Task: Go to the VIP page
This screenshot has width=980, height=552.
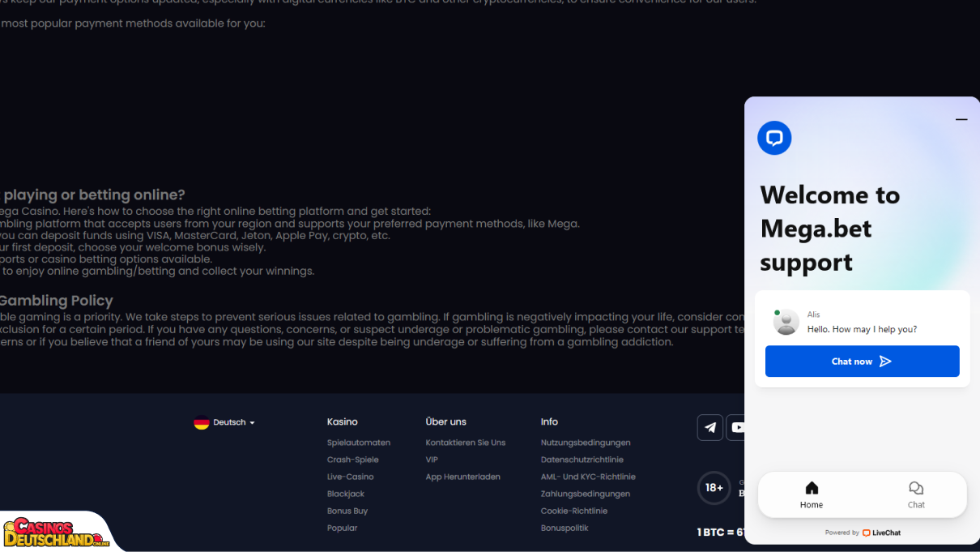Action: click(432, 460)
